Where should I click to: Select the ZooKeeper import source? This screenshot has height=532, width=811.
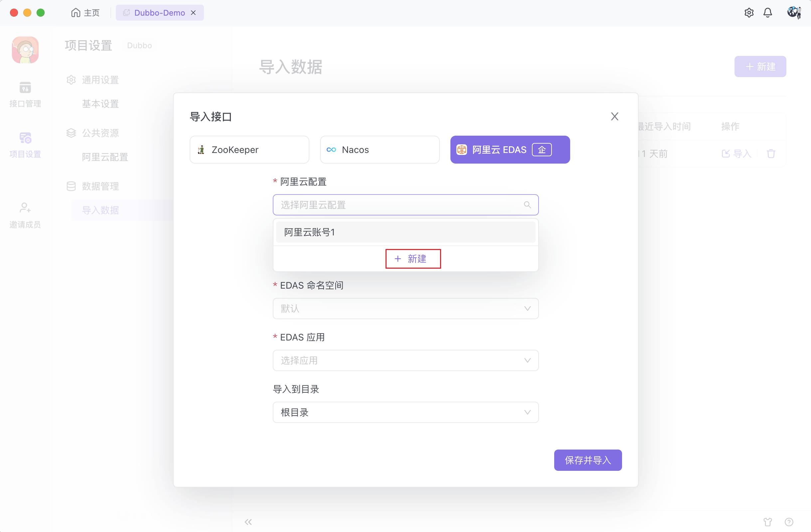(249, 150)
